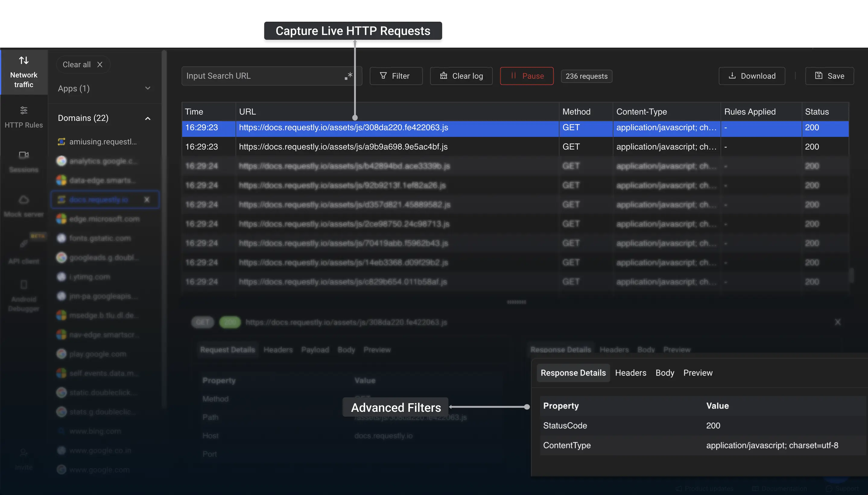Clear the request log

[x=461, y=76]
